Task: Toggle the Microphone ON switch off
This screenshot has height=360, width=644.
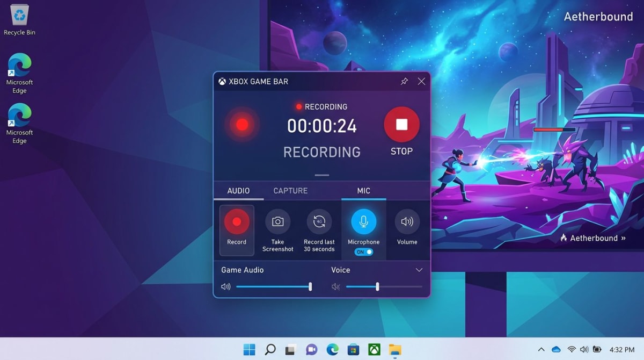Action: pos(364,252)
